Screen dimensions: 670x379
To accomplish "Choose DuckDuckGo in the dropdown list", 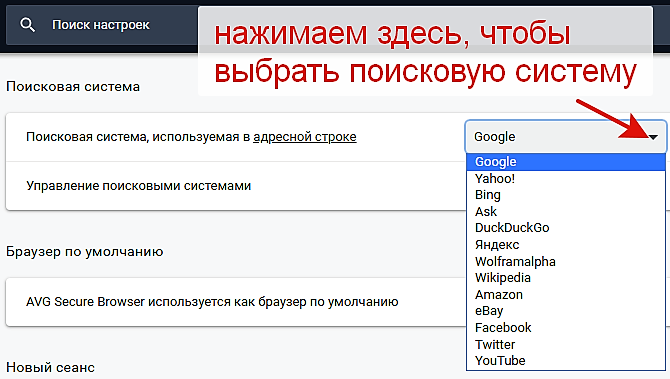I will [566, 228].
